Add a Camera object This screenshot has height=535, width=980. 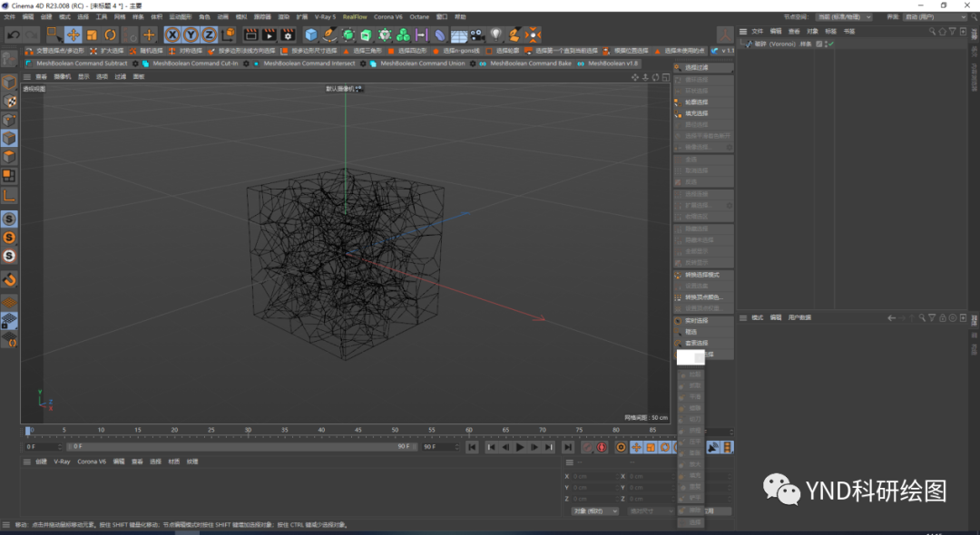tap(477, 35)
